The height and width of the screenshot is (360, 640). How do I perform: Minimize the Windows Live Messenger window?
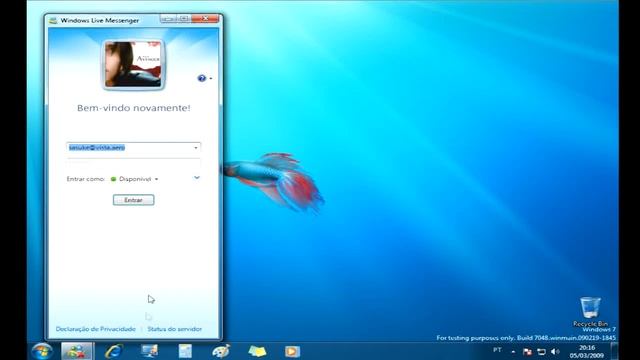point(167,19)
